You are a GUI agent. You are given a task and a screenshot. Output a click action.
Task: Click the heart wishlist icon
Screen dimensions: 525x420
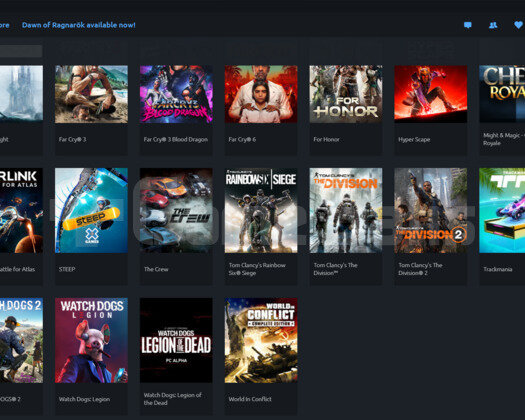pyautogui.click(x=518, y=25)
